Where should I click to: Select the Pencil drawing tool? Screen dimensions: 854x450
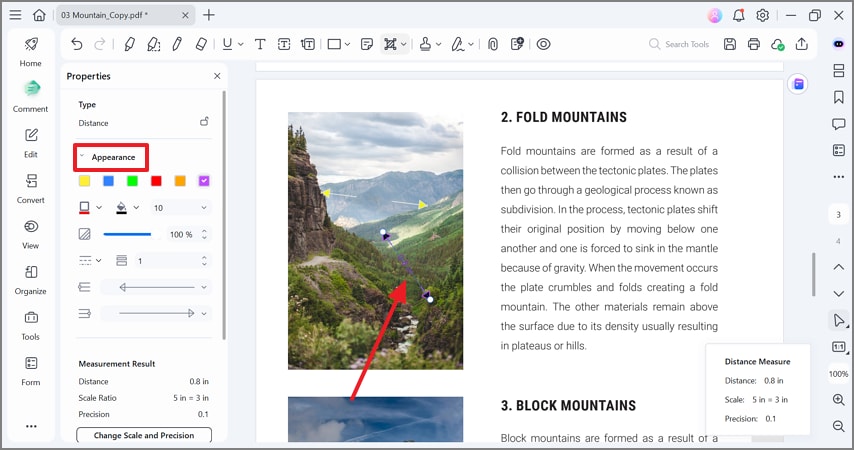tap(177, 44)
